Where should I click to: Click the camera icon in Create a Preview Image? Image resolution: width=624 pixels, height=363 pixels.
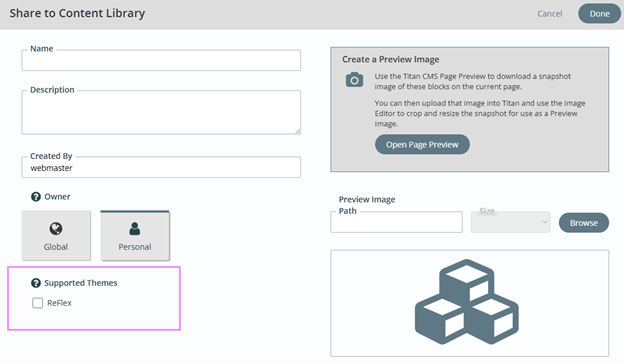pyautogui.click(x=354, y=80)
